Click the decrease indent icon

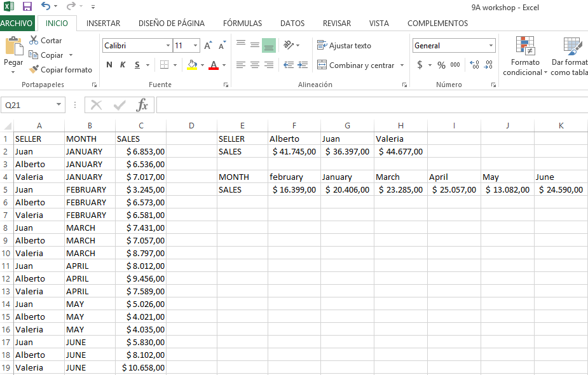tap(288, 65)
